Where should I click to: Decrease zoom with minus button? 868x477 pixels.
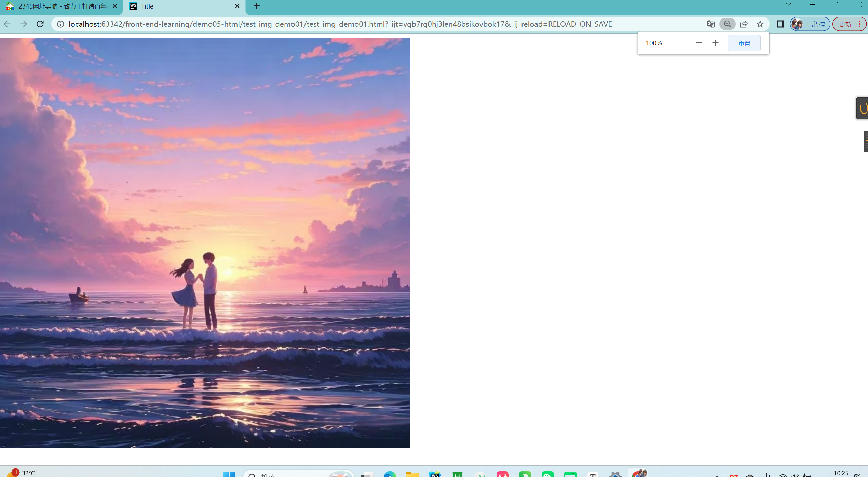pos(699,43)
